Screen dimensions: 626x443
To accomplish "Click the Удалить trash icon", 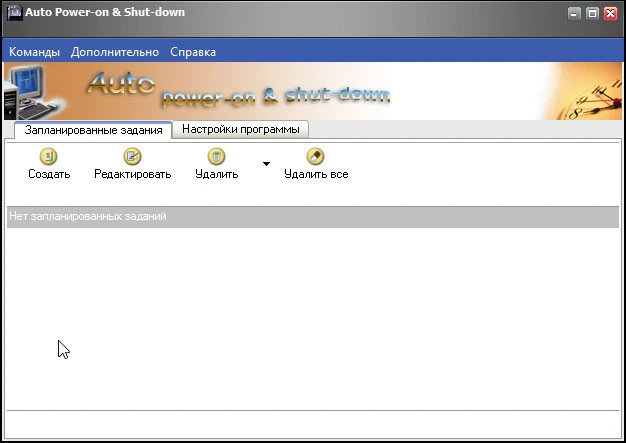I will [216, 156].
